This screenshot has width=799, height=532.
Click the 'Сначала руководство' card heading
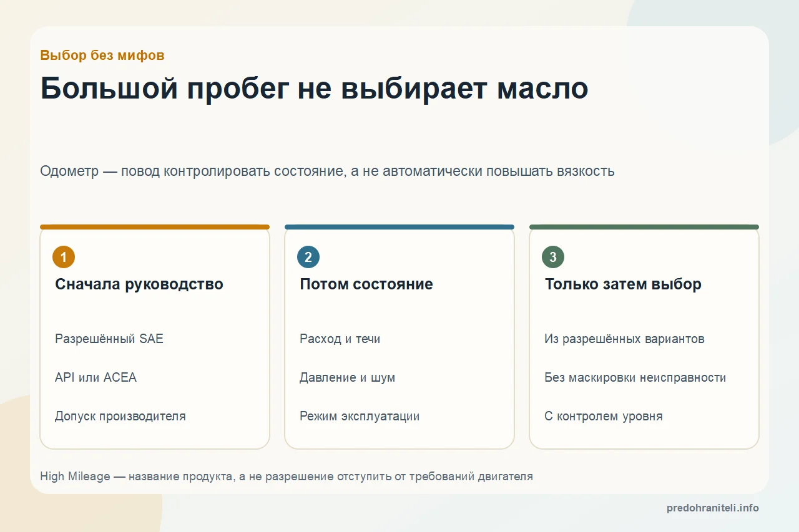[x=139, y=284]
